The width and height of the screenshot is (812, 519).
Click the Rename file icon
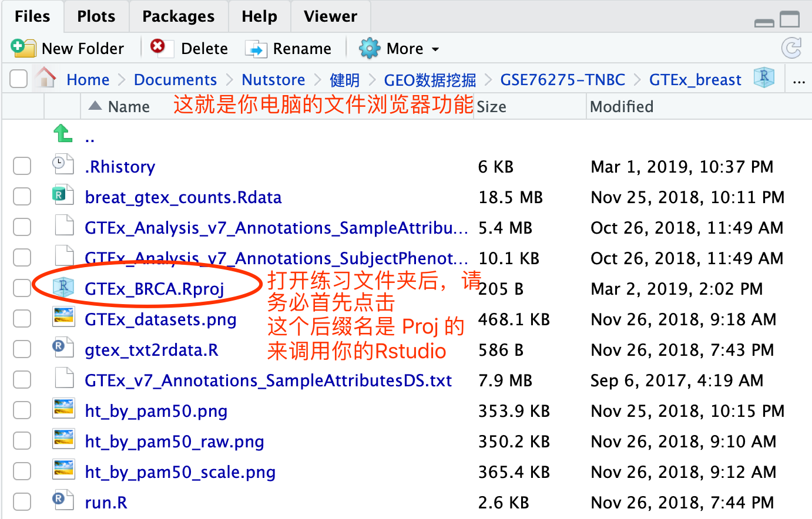256,49
